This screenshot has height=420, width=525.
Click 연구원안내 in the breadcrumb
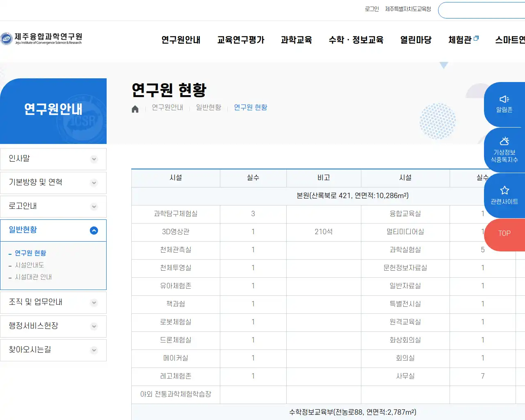pyautogui.click(x=167, y=107)
